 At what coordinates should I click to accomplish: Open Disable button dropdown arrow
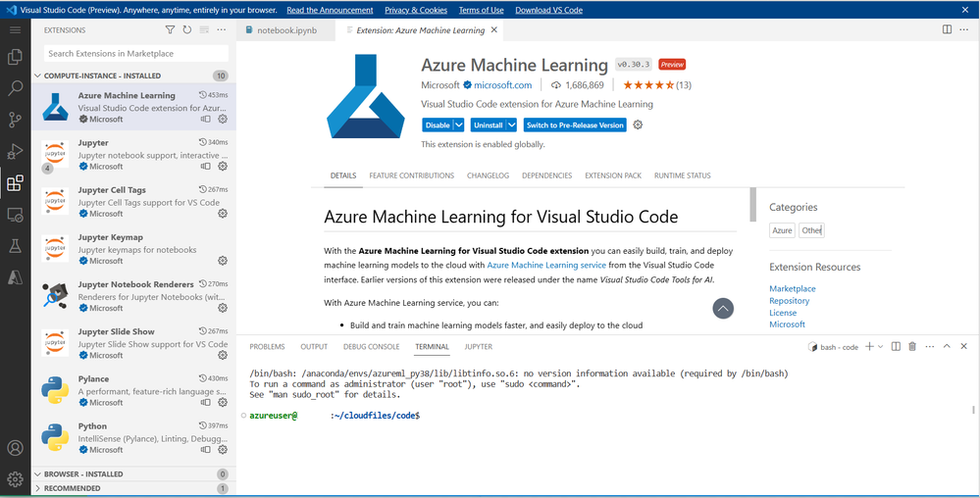(x=459, y=124)
